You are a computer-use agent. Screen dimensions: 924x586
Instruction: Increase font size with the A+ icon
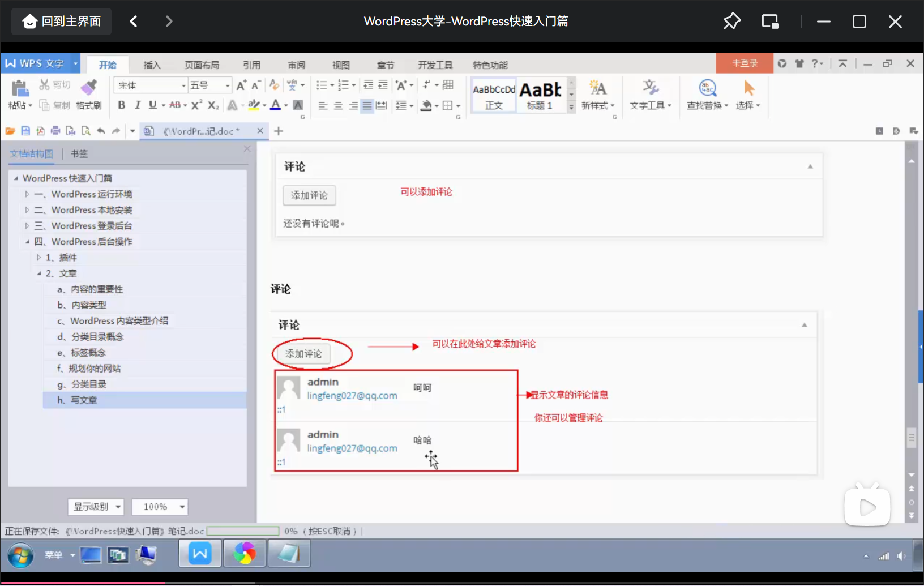(241, 85)
